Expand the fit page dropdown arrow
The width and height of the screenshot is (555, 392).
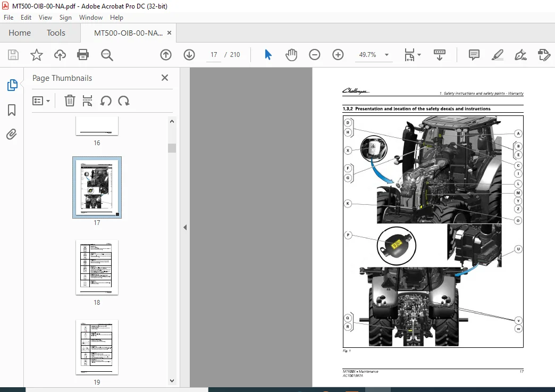419,55
